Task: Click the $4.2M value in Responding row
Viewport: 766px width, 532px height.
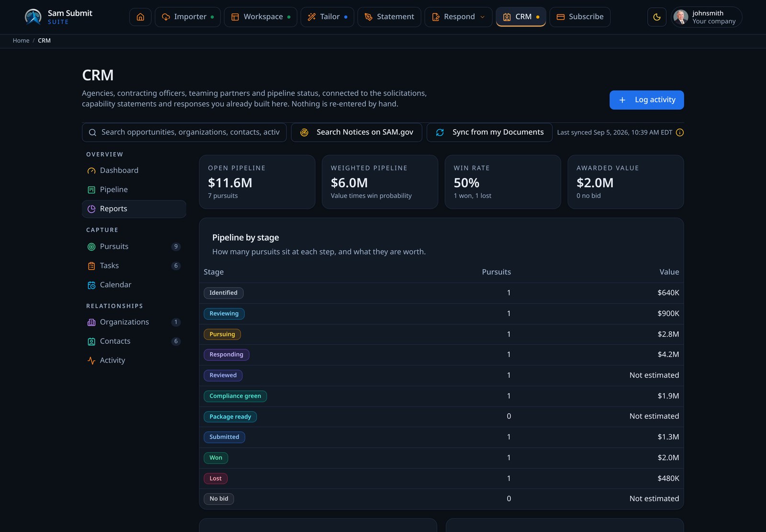Action: coord(668,355)
